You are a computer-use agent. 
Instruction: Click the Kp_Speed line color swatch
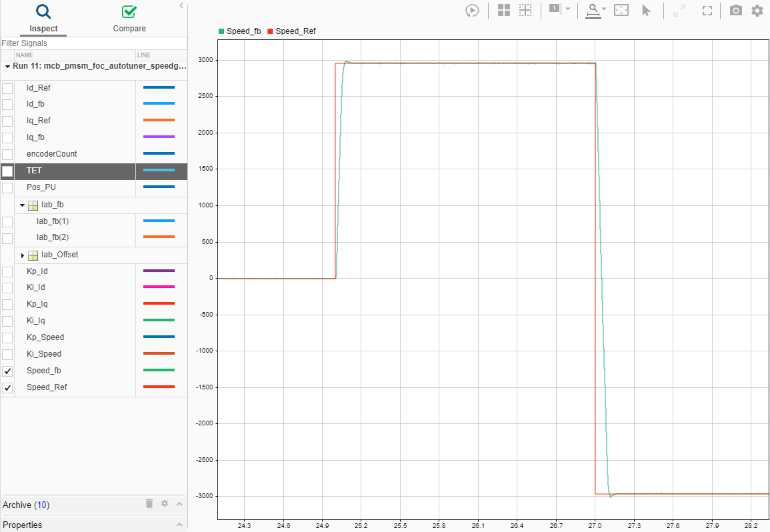159,337
